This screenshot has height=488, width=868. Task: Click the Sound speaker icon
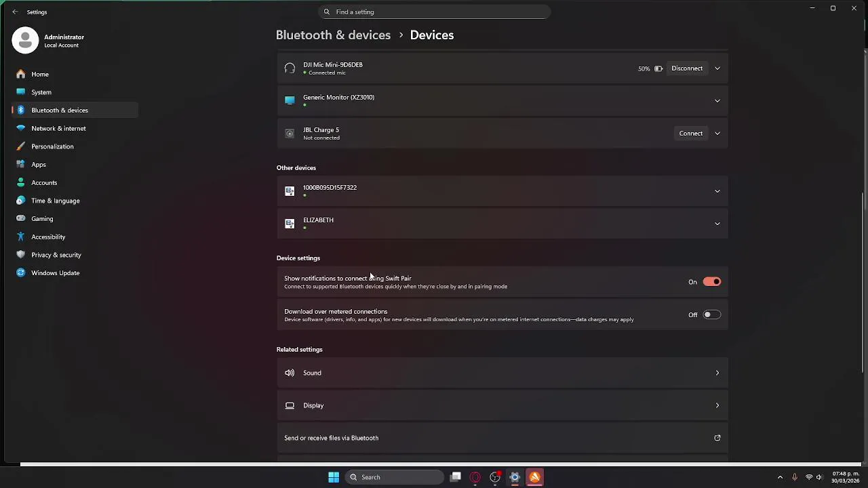[x=290, y=373]
